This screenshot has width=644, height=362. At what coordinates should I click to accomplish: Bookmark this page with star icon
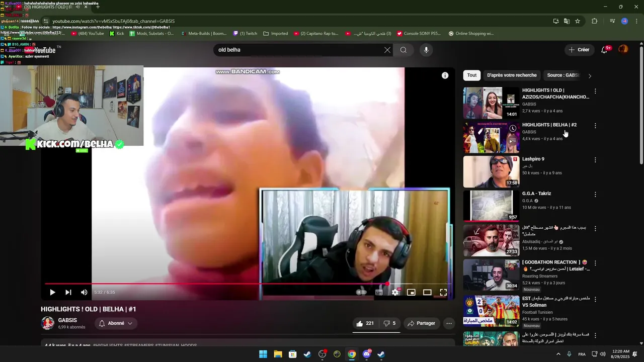tap(578, 21)
